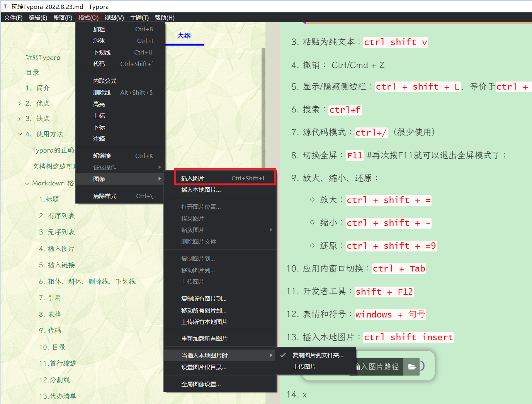Select 重新加载所有图片
The image size is (532, 404).
(x=220, y=339)
